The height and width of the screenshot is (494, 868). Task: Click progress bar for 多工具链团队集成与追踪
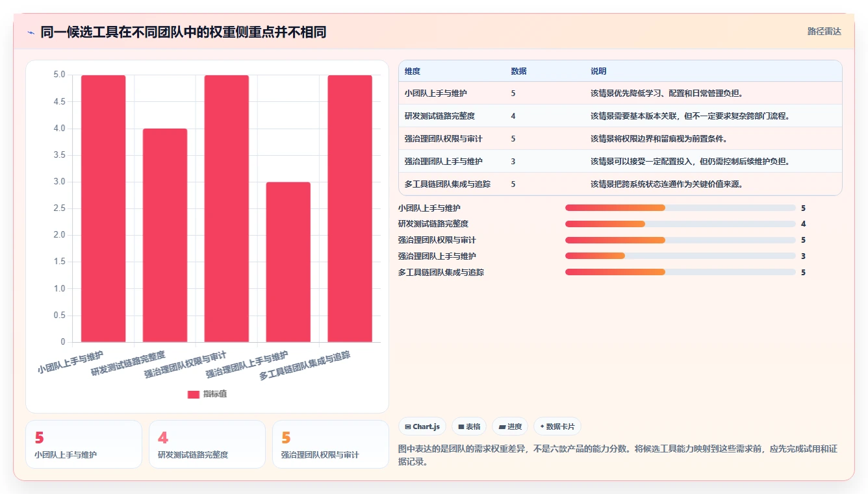click(680, 272)
